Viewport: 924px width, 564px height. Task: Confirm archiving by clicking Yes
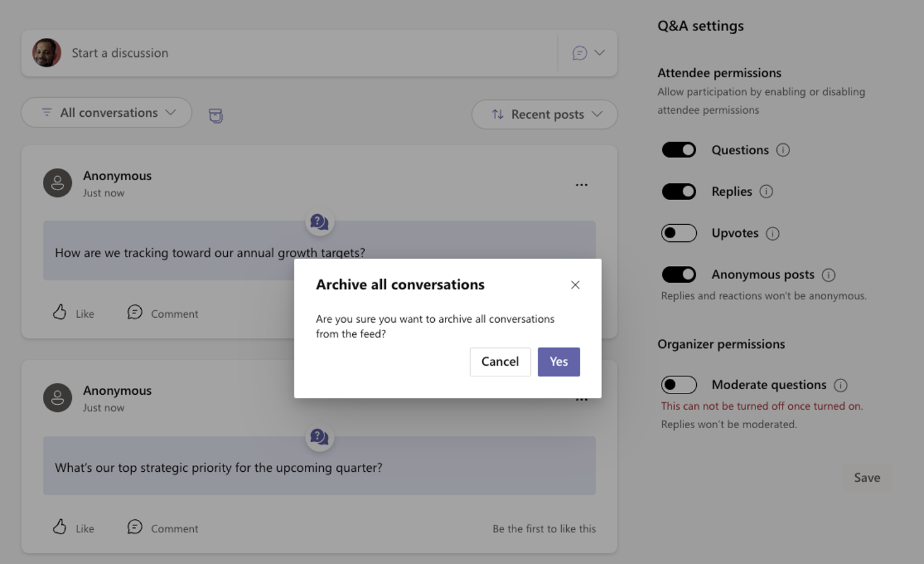558,361
